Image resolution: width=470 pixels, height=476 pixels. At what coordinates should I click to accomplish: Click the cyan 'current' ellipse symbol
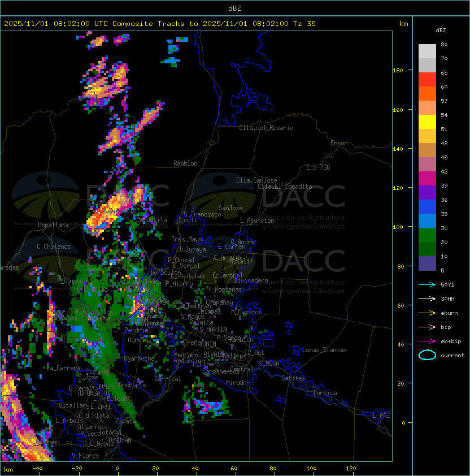[427, 355]
